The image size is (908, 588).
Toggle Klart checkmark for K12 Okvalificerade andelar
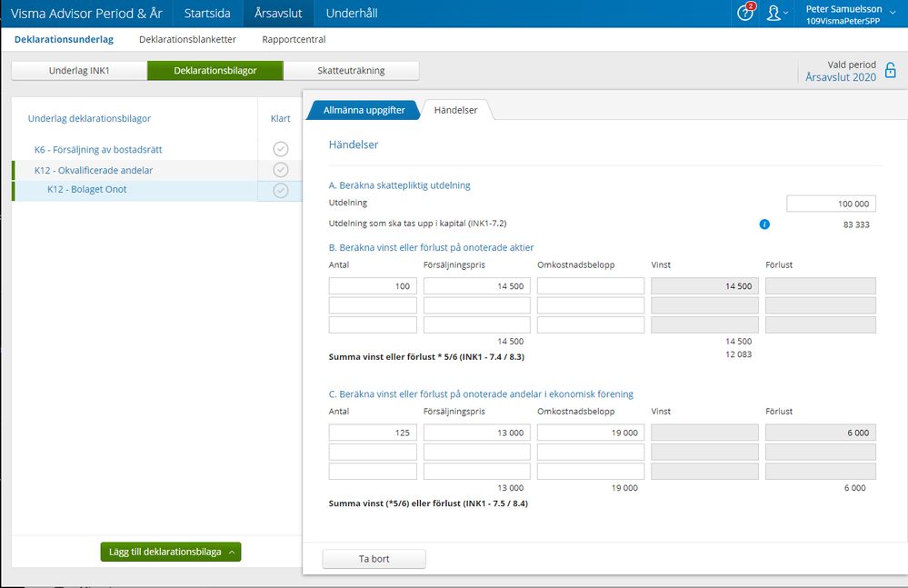point(281,170)
